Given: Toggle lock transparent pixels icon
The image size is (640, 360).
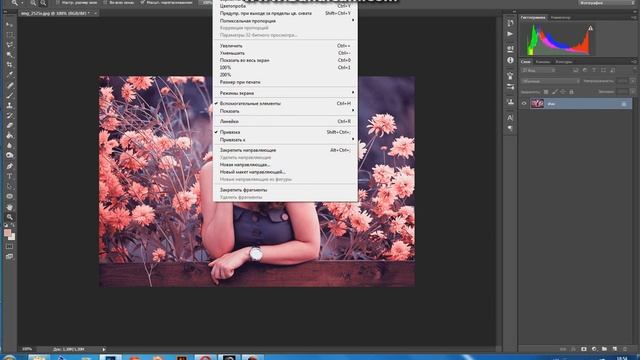Looking at the screenshot, I should (x=546, y=92).
